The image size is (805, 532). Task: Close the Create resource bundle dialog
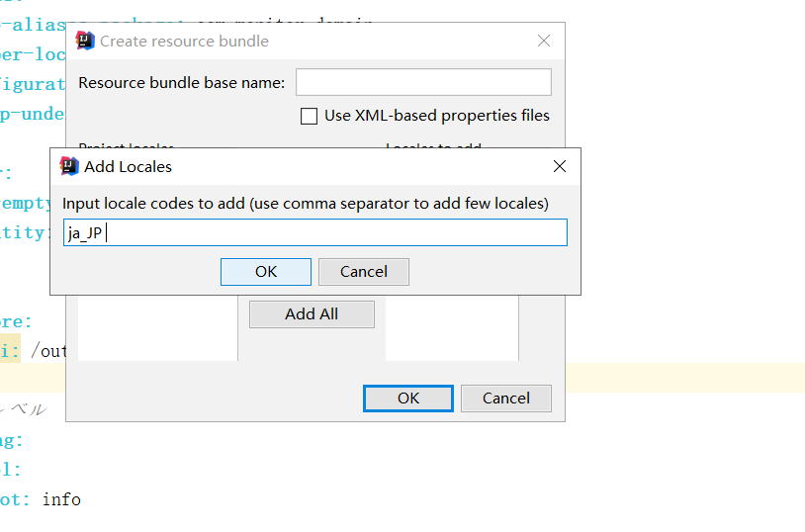544,42
